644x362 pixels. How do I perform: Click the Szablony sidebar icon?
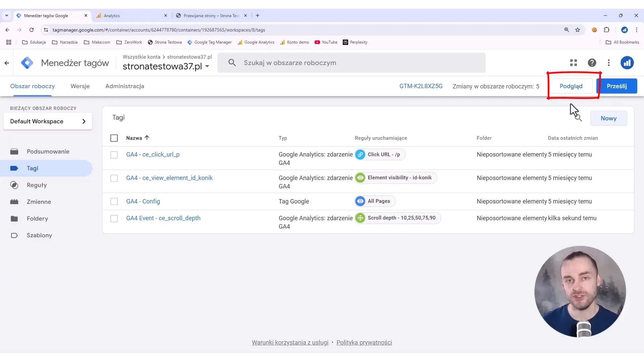point(14,235)
